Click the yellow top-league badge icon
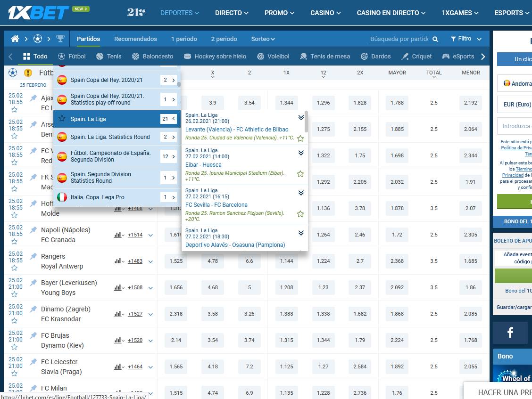The image size is (532, 399). point(28,73)
